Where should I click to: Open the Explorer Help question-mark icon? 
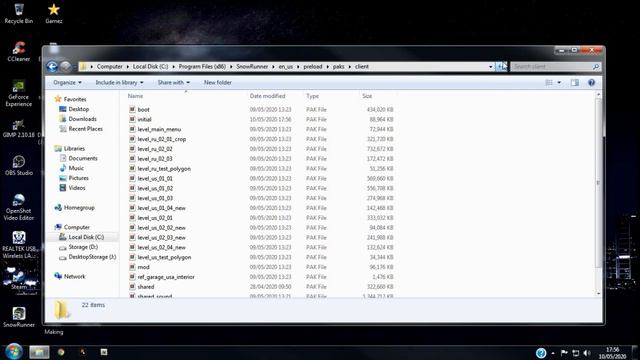[591, 82]
